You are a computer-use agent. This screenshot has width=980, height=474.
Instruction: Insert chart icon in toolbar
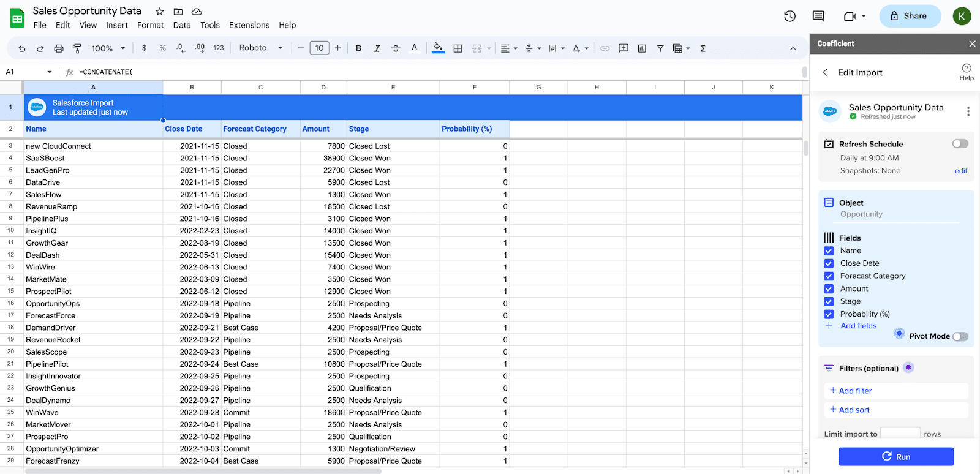click(x=642, y=48)
